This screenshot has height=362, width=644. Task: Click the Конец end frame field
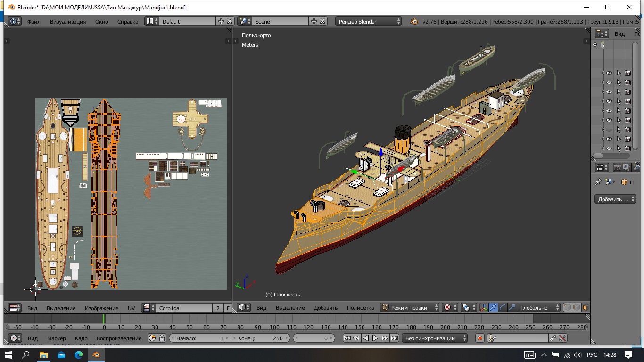pos(260,338)
